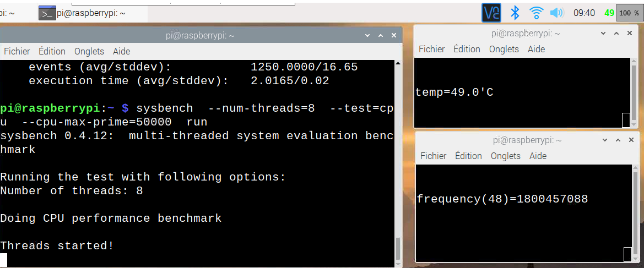
Task: Open the volume control speaker icon
Action: click(556, 13)
